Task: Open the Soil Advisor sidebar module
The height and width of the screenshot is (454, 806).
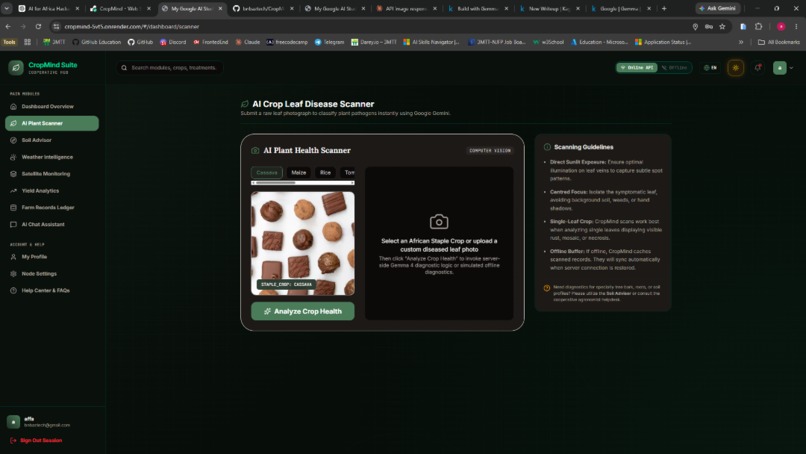Action: 36,140
